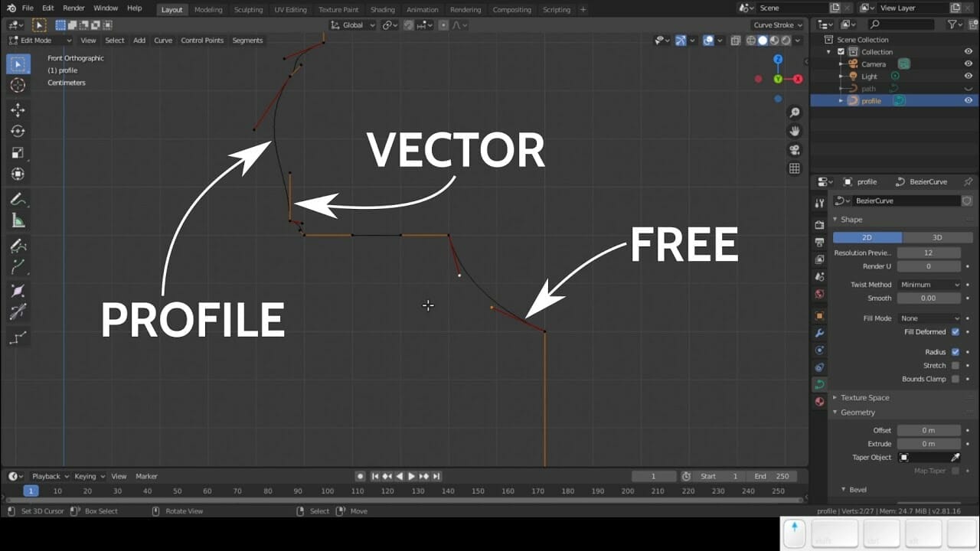
Task: Select the Move tool
Action: coord(18,109)
